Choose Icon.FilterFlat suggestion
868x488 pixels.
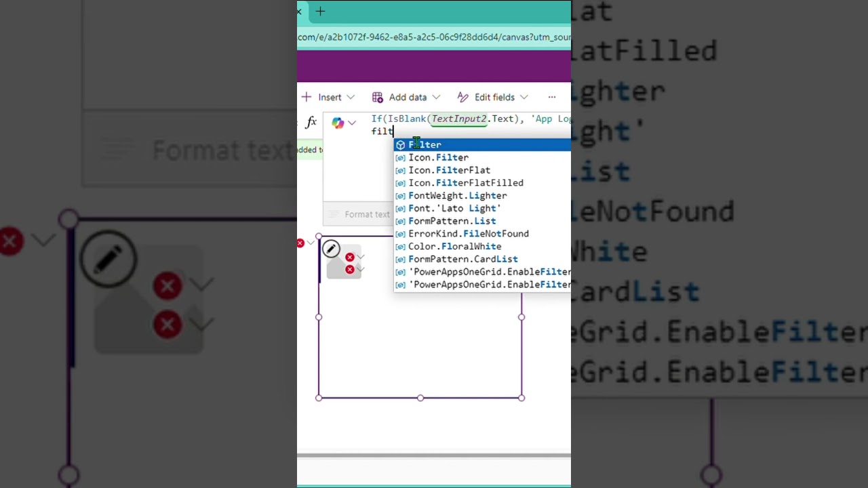(482, 170)
